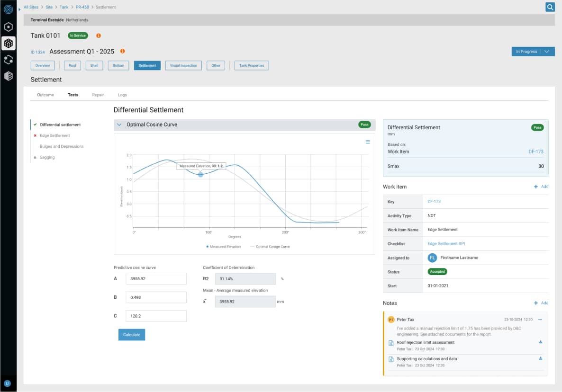The height and width of the screenshot is (392, 562).
Task: Open the Outcome sub-tab
Action: coord(45,95)
